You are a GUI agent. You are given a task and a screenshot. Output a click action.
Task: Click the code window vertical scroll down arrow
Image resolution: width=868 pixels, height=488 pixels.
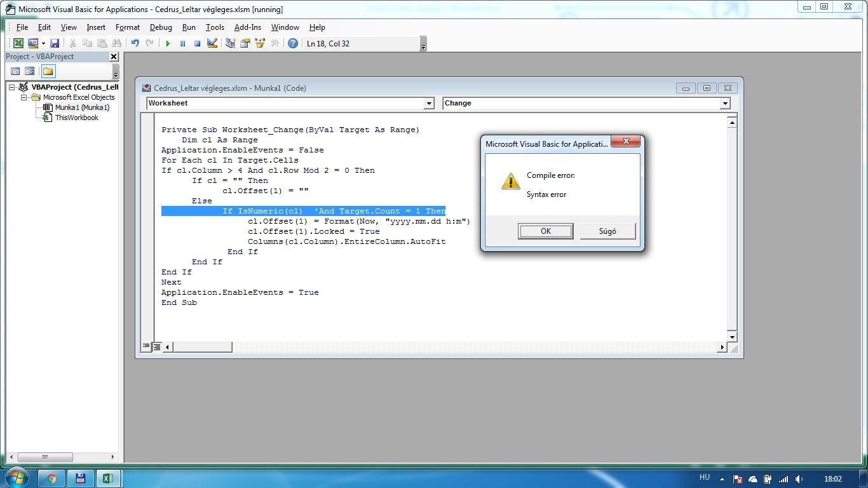(x=732, y=337)
